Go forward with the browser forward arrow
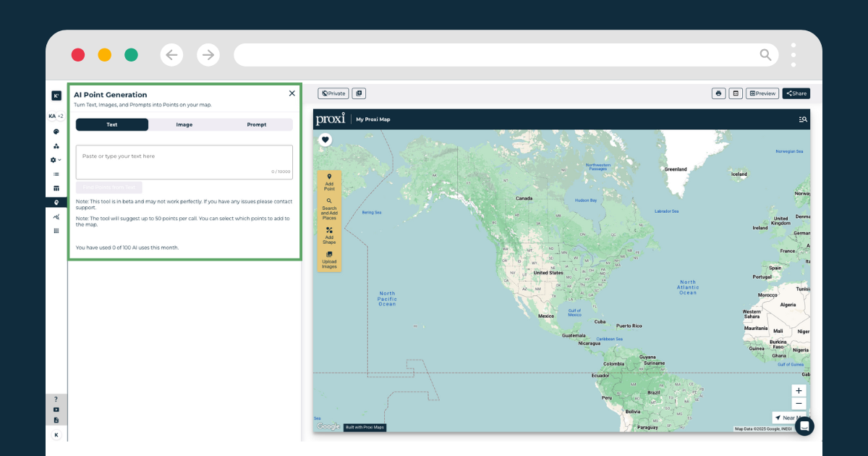The image size is (868, 456). [x=208, y=55]
